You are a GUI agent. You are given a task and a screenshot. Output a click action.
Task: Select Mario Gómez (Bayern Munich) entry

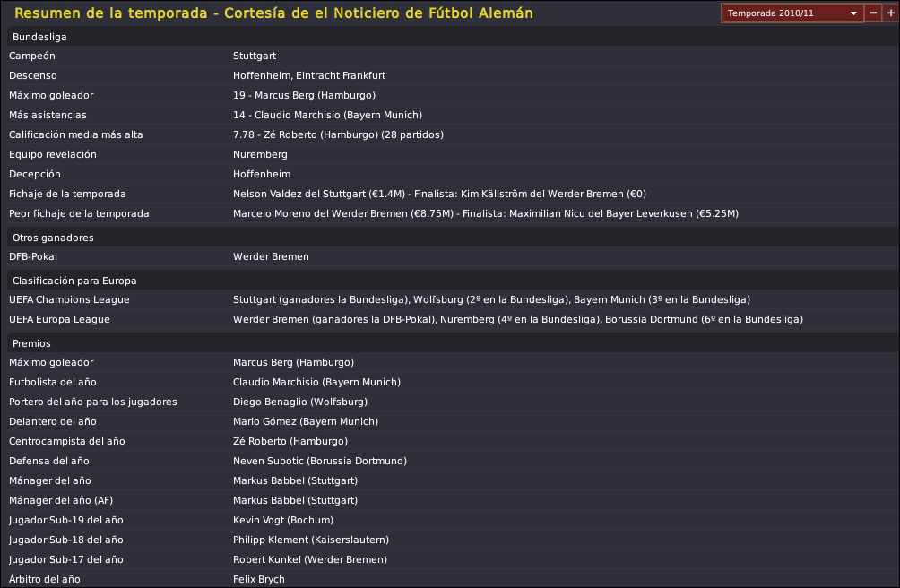(306, 421)
